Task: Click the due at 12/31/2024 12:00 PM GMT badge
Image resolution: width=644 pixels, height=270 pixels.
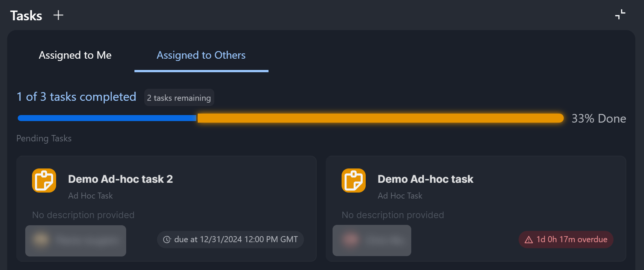Action: coord(230,240)
